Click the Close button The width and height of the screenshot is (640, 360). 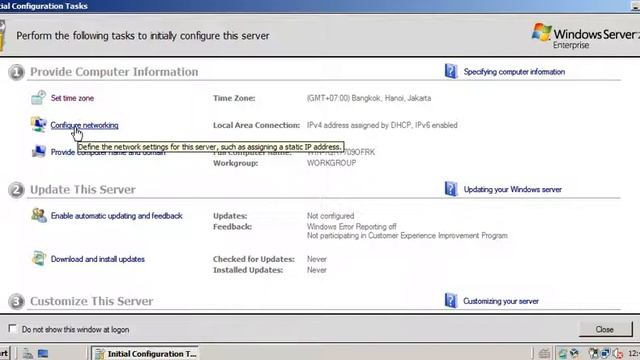[605, 329]
